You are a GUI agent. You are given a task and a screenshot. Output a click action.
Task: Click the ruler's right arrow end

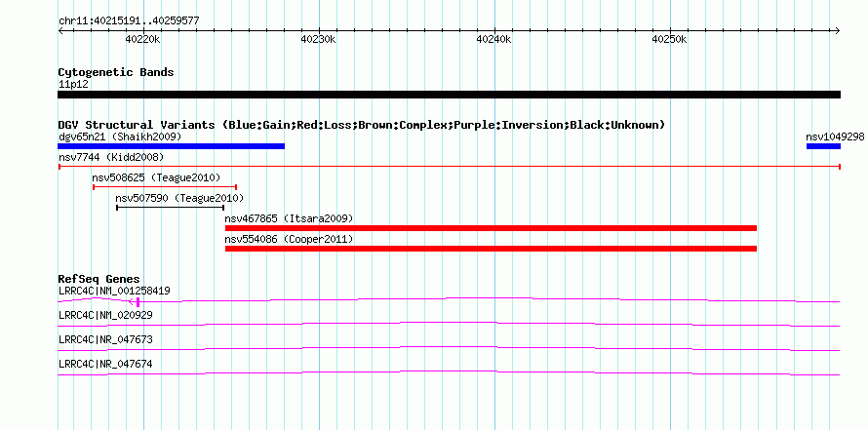(838, 30)
